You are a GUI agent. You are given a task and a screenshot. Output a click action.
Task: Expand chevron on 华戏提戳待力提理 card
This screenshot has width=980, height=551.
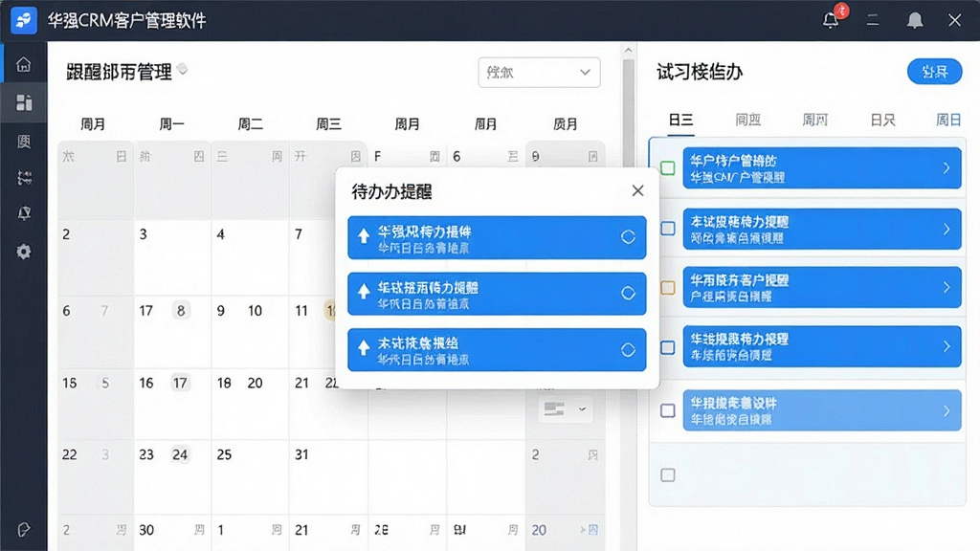click(947, 346)
